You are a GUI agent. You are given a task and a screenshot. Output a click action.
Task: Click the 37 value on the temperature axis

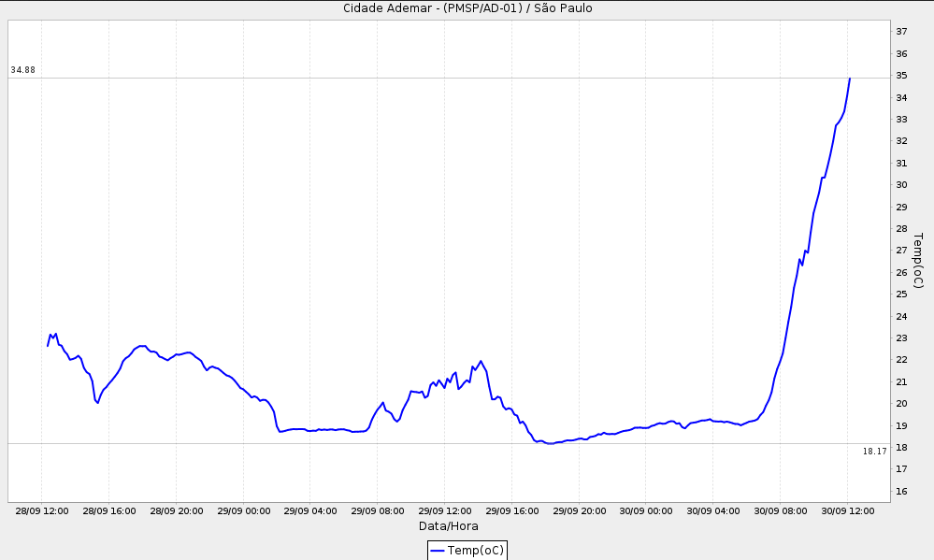902,32
